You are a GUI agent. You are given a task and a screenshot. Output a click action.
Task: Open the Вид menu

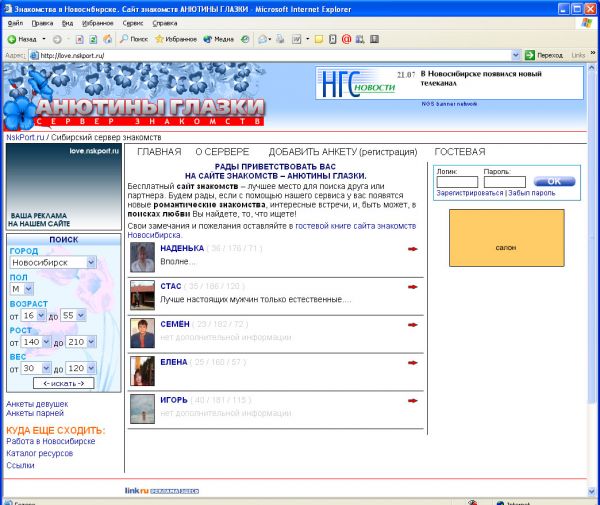[x=67, y=23]
